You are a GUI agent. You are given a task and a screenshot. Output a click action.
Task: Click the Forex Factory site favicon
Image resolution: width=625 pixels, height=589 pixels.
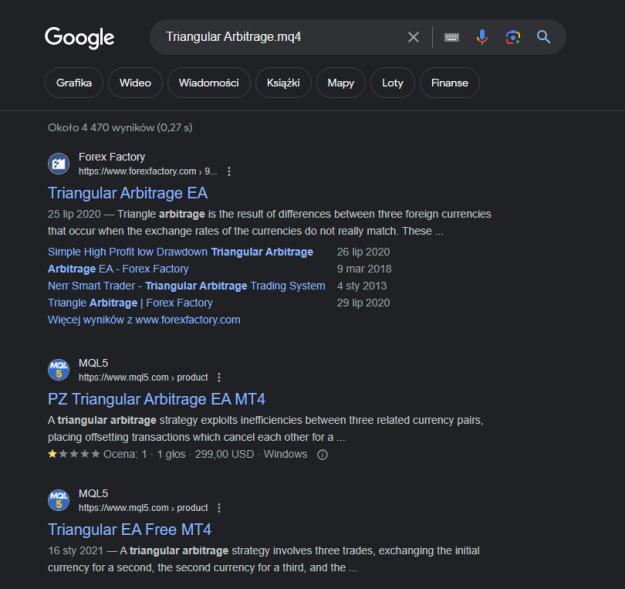59,164
